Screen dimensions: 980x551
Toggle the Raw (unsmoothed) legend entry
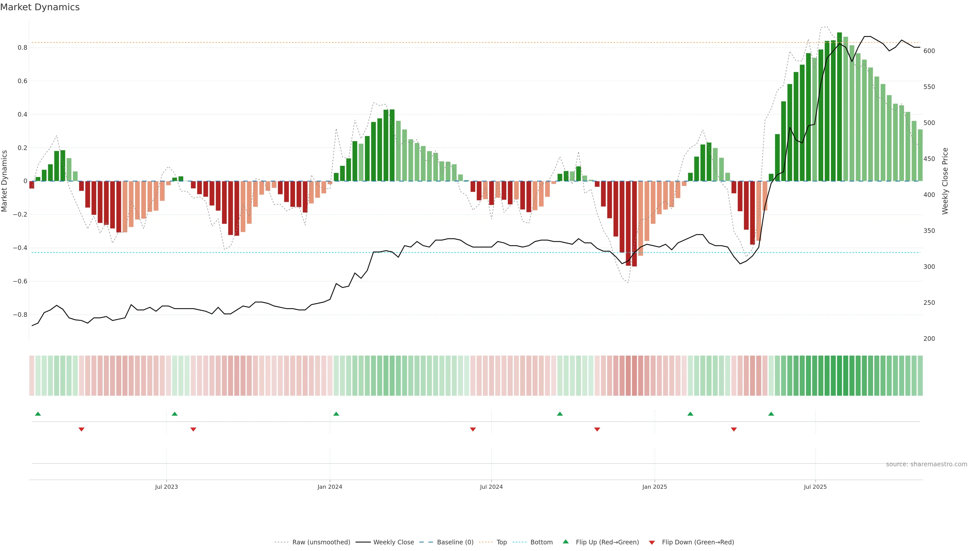pyautogui.click(x=321, y=542)
